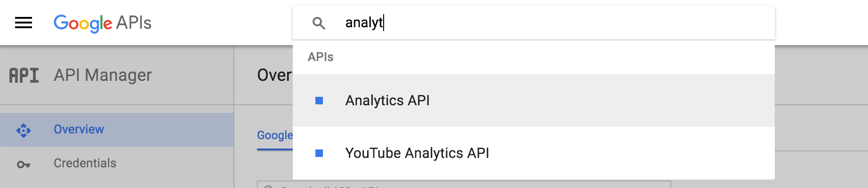Click the blue square beside YouTube Analytics API
This screenshot has height=188, width=868.
tap(319, 153)
